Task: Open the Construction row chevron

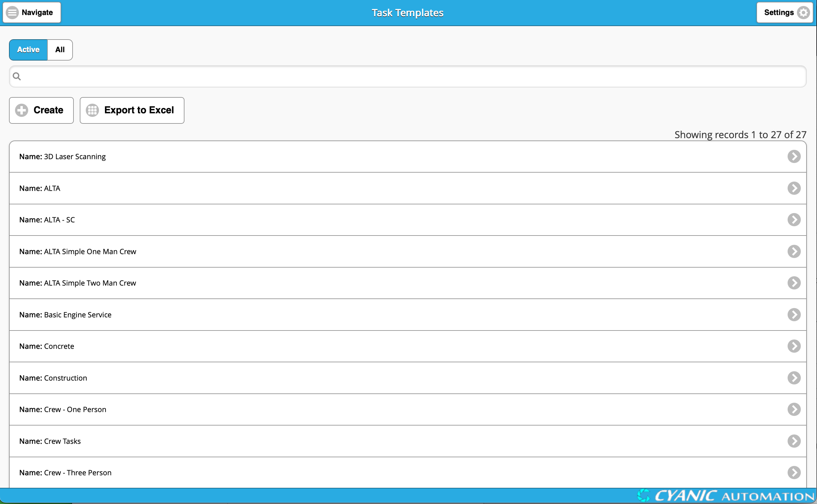Action: pos(794,378)
